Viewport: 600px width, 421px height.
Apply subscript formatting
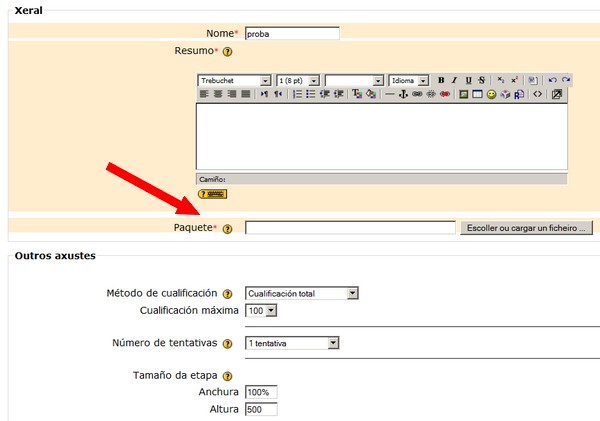[x=501, y=80]
